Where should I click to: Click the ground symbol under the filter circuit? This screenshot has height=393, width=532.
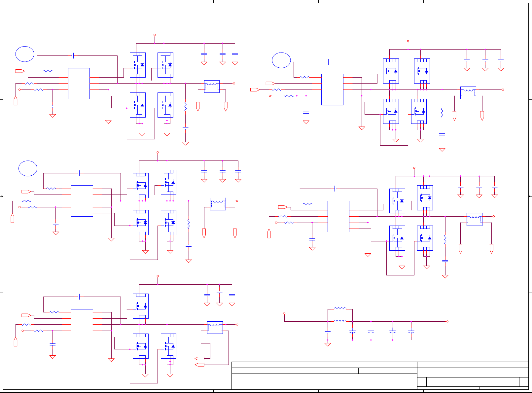[328, 344]
